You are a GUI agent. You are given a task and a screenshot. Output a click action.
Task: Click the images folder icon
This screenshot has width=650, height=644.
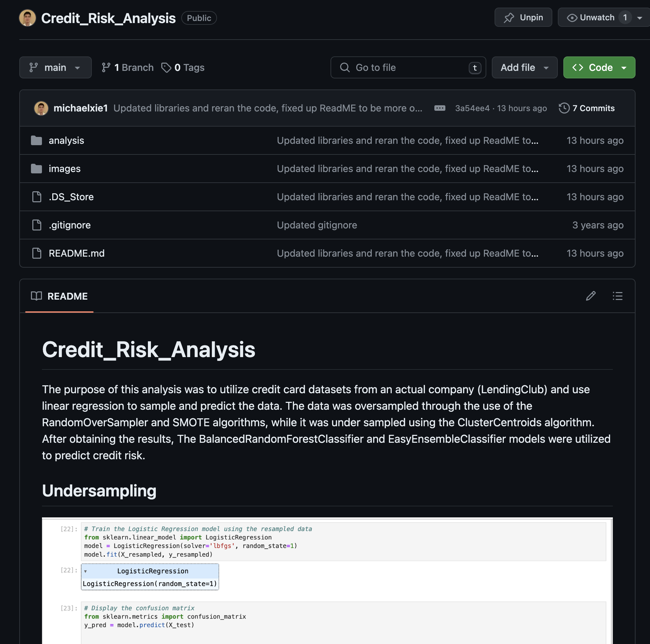(x=36, y=169)
